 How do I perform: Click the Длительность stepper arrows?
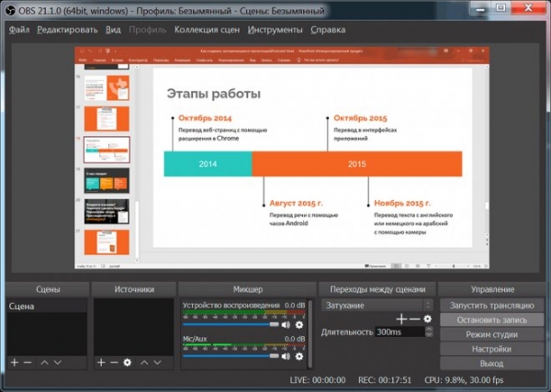click(429, 331)
